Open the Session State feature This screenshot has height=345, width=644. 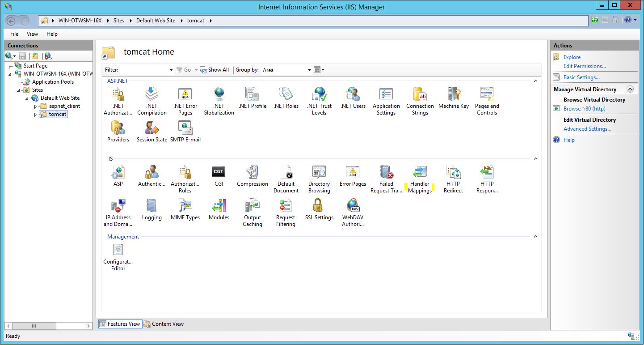[x=152, y=132]
